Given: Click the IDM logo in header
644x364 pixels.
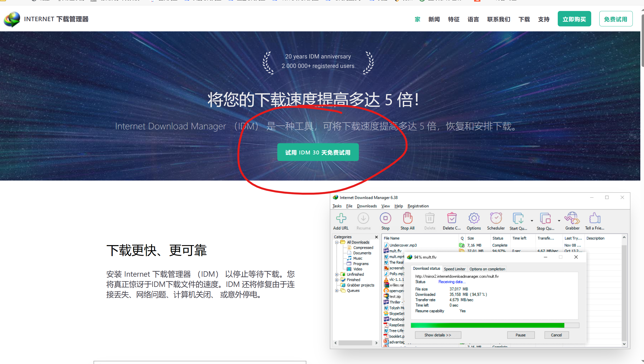Looking at the screenshot, I should 12,19.
